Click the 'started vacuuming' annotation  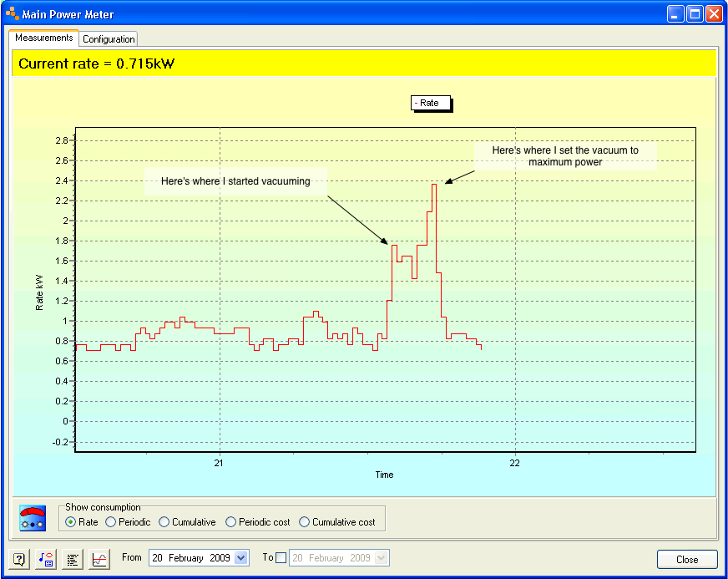click(235, 181)
